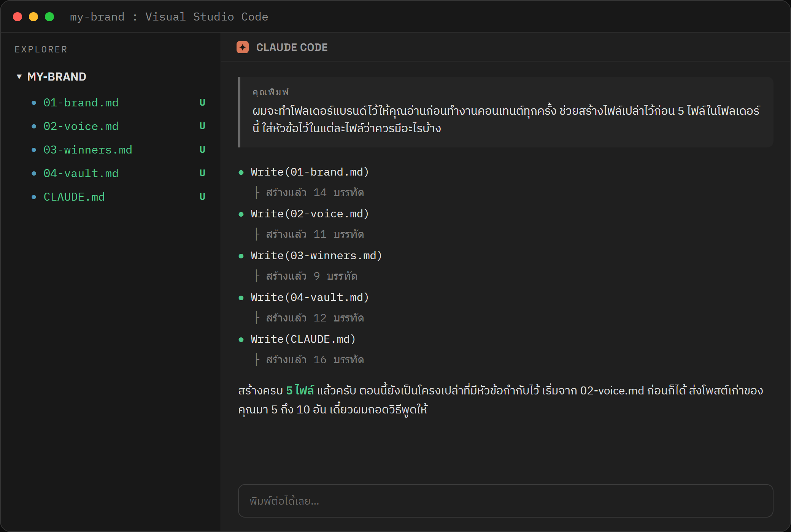Collapse the MY-BRAND folder tree
Image resolution: width=791 pixels, height=532 pixels.
coord(19,77)
